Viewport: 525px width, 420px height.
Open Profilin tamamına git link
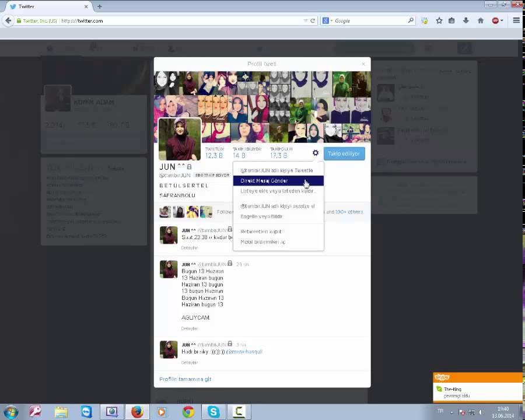tap(185, 379)
